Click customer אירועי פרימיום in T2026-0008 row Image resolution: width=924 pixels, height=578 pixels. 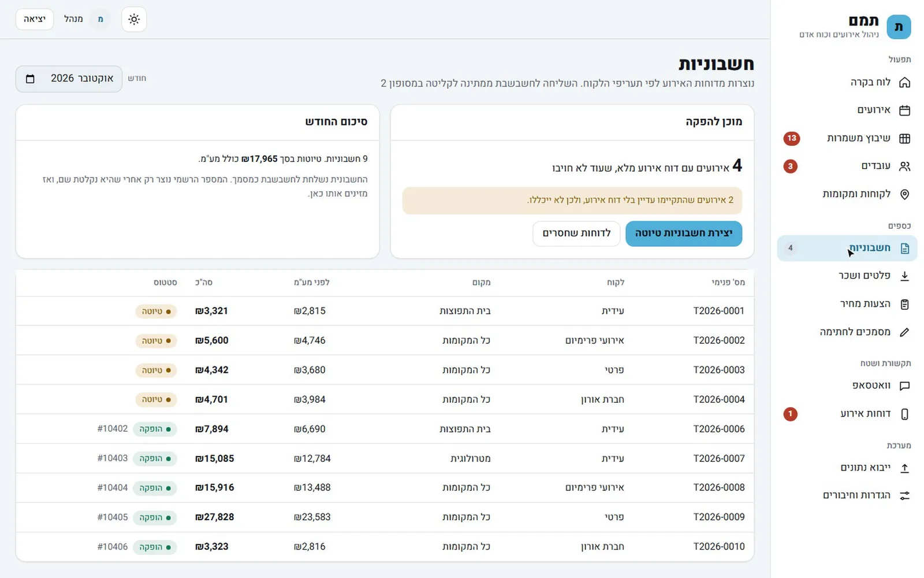click(595, 488)
